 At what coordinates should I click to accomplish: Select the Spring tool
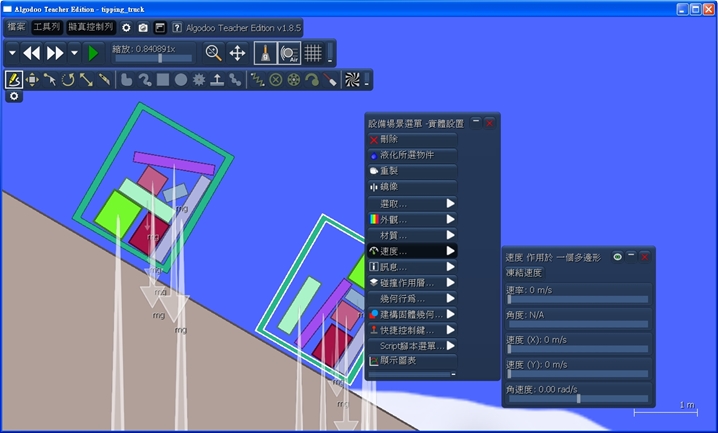256,79
